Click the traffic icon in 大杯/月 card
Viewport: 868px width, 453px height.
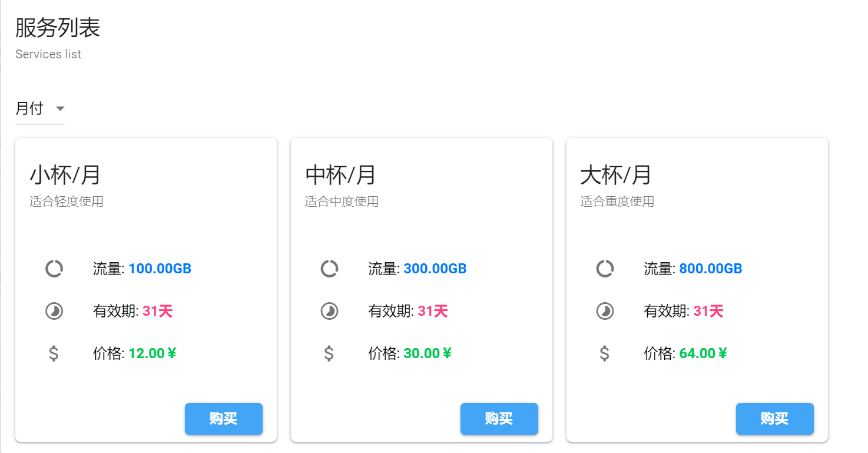click(605, 269)
